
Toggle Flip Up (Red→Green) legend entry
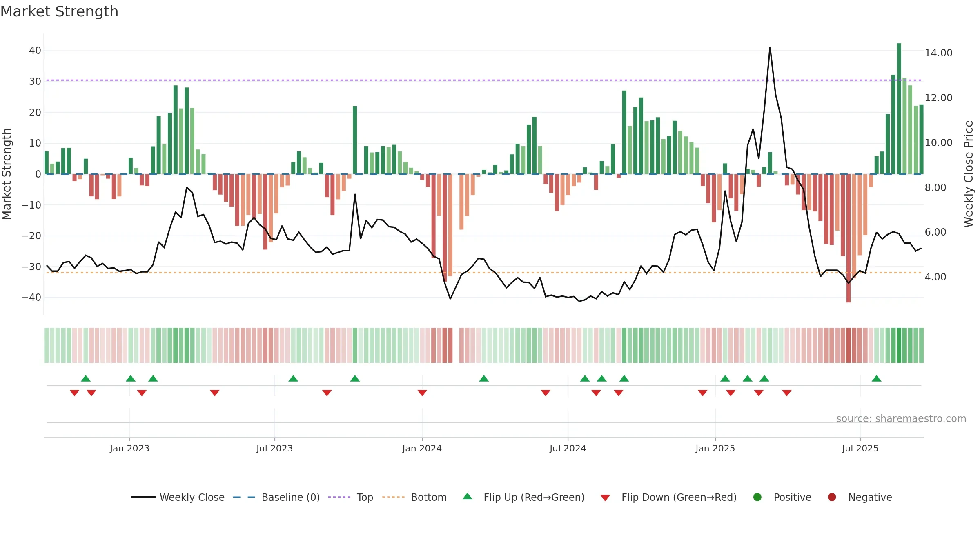[523, 497]
